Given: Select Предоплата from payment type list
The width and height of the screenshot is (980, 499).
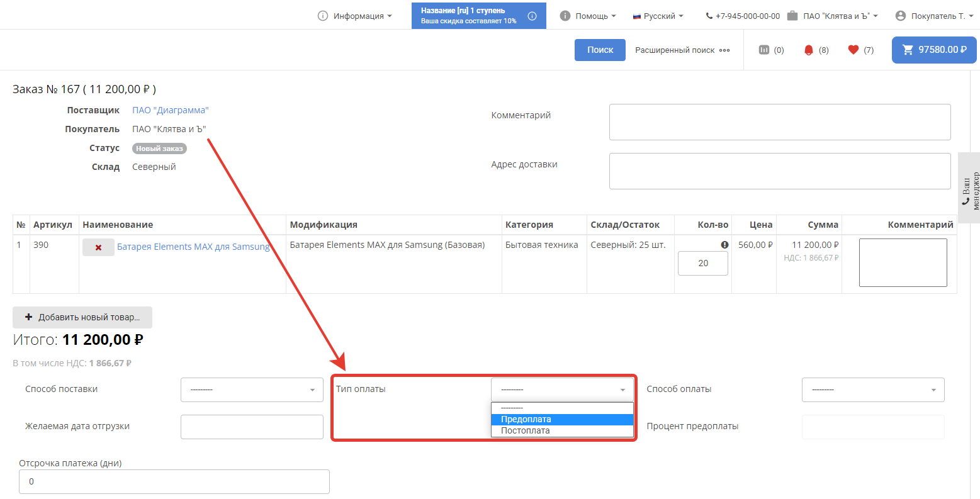Looking at the screenshot, I should coord(561,419).
